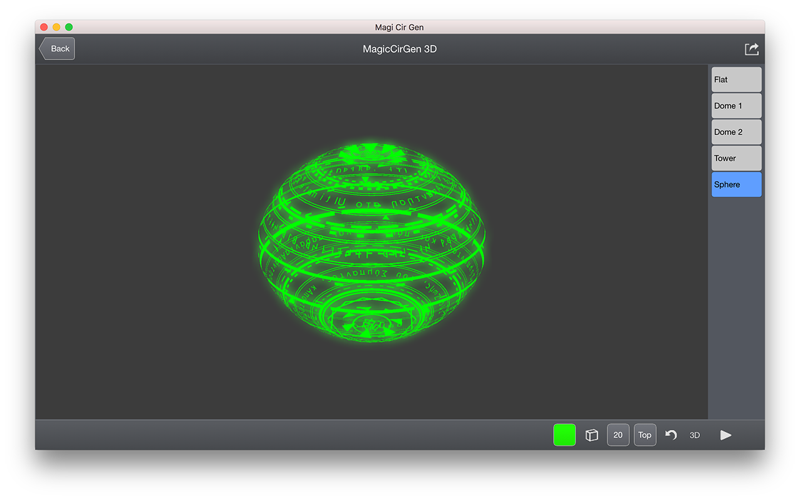Switch to the Dome 2 shape
The width and height of the screenshot is (800, 500).
[736, 132]
